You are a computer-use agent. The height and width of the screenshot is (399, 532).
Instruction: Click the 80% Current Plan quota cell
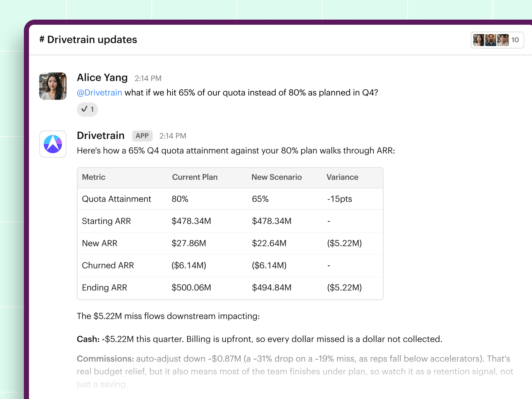pyautogui.click(x=180, y=199)
